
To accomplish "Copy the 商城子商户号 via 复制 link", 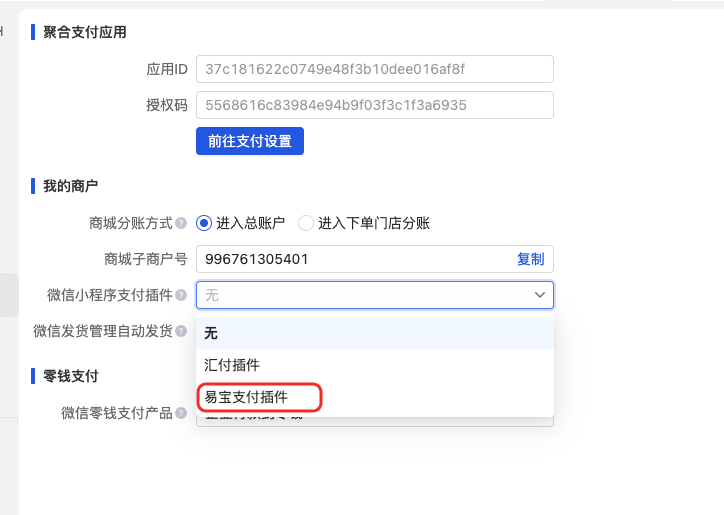I will 531,259.
